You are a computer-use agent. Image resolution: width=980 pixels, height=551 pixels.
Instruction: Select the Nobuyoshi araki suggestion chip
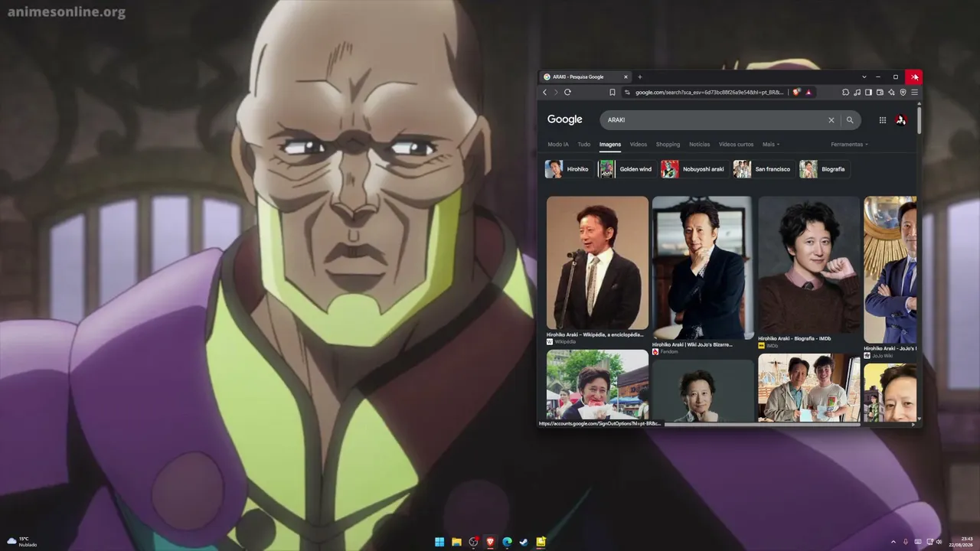(x=694, y=169)
